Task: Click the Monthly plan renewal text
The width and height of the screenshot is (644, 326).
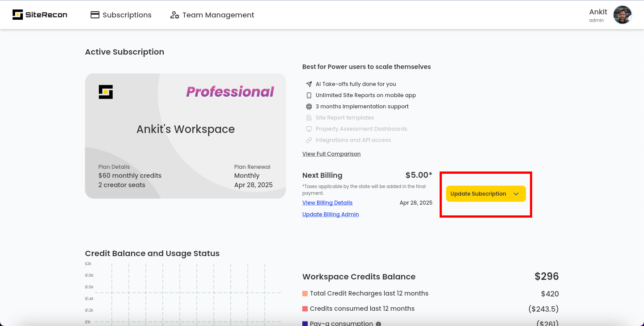Action: (x=247, y=176)
